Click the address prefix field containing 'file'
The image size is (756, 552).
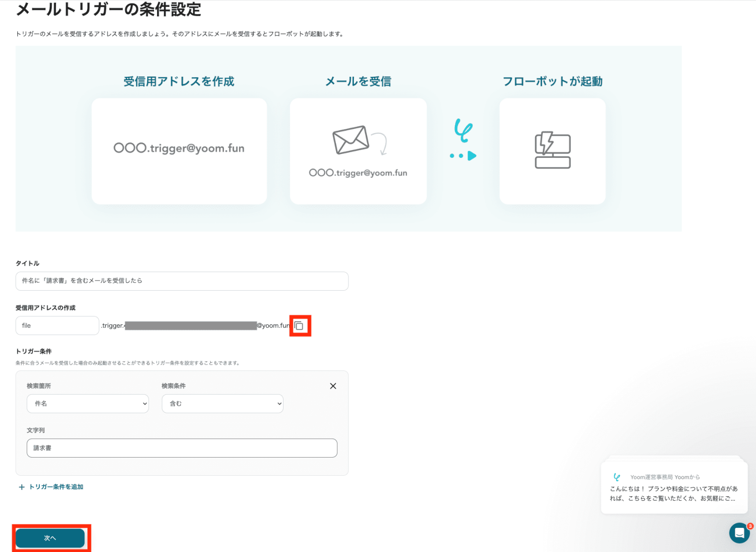[x=57, y=326]
